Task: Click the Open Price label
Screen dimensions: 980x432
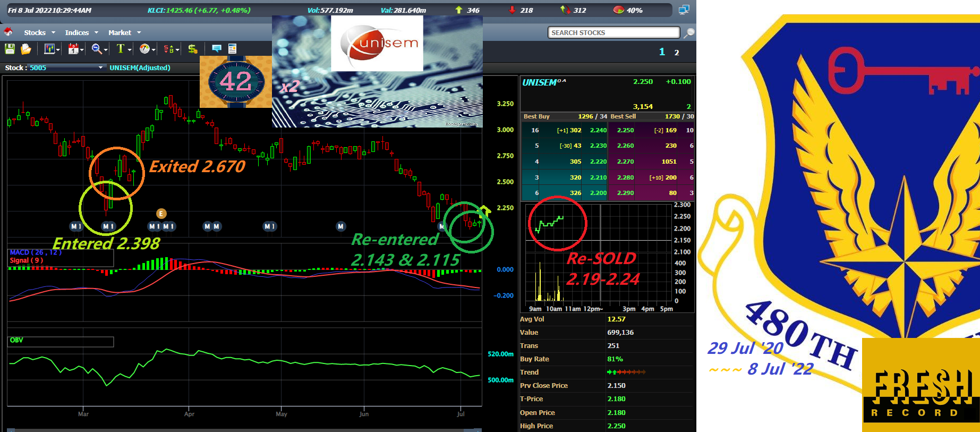Action: 537,413
